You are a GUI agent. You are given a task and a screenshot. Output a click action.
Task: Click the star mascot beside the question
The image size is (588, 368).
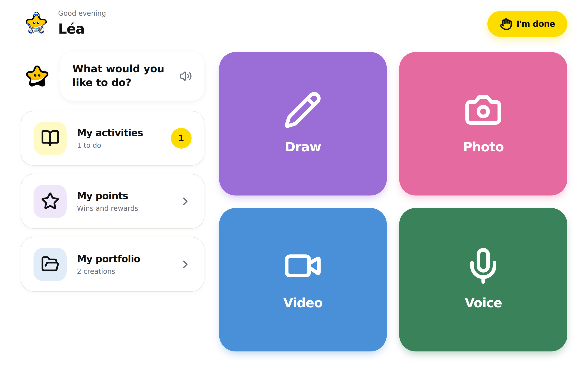[x=37, y=76]
